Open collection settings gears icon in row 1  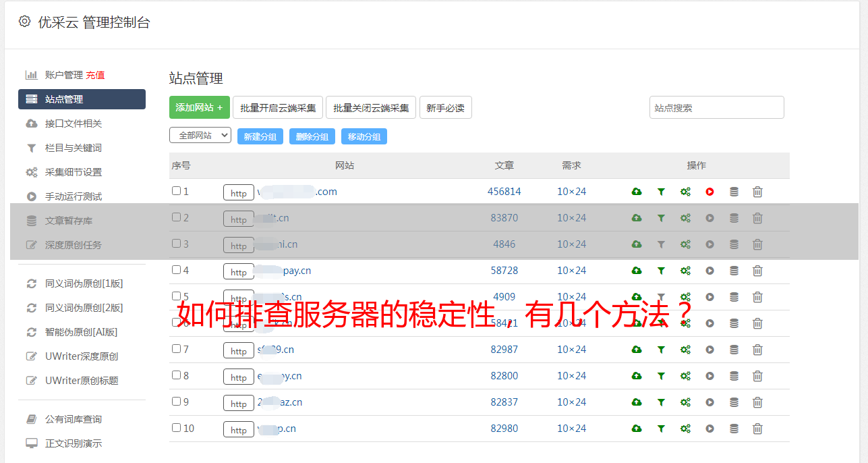(685, 192)
